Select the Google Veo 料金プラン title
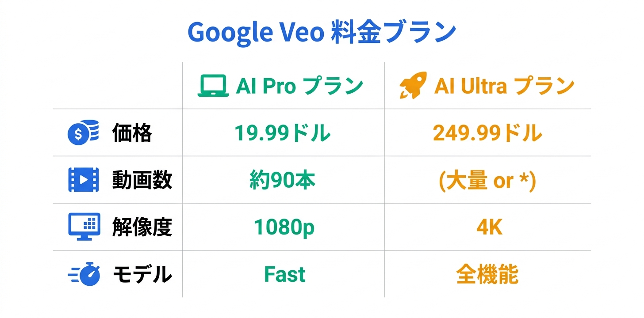Image resolution: width=644 pixels, height=318 pixels. pos(322,33)
